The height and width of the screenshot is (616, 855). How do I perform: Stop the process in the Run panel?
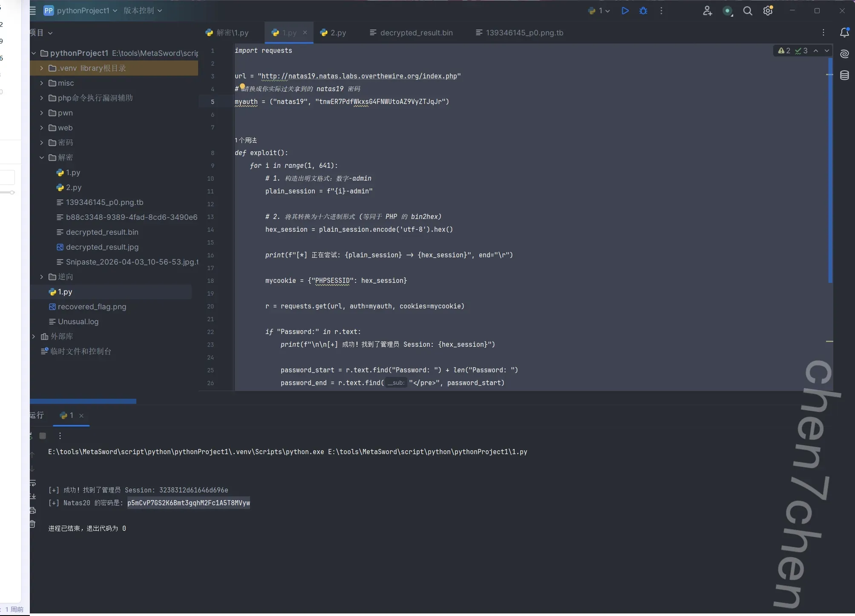tap(43, 436)
